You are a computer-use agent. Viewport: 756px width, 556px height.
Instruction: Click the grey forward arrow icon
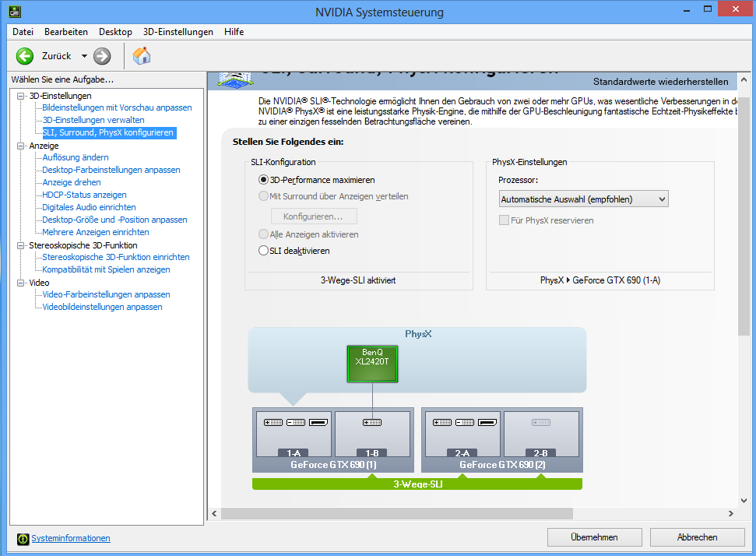pyautogui.click(x=102, y=56)
